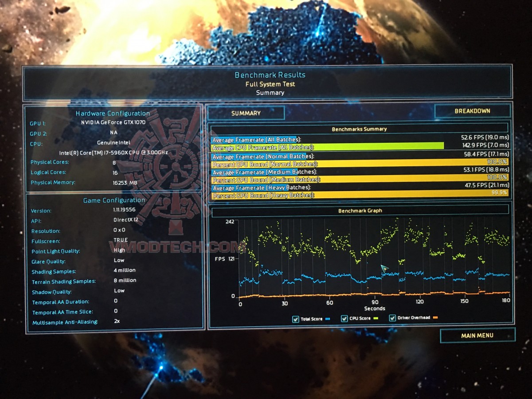Click the GPU 2 NA value
This screenshot has height=399, width=532.
click(114, 132)
